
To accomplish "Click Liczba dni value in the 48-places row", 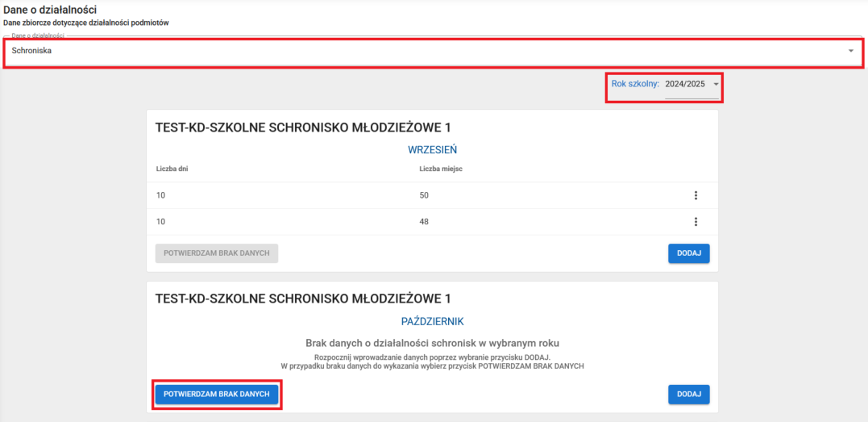I will pos(161,222).
